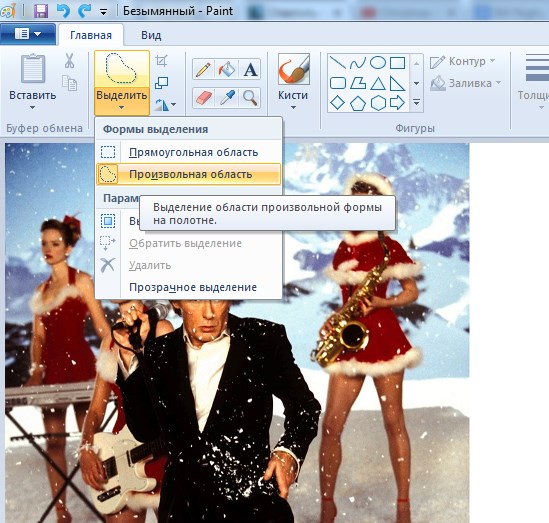Click the Crop icon
Image resolution: width=549 pixels, height=523 pixels.
click(x=161, y=61)
